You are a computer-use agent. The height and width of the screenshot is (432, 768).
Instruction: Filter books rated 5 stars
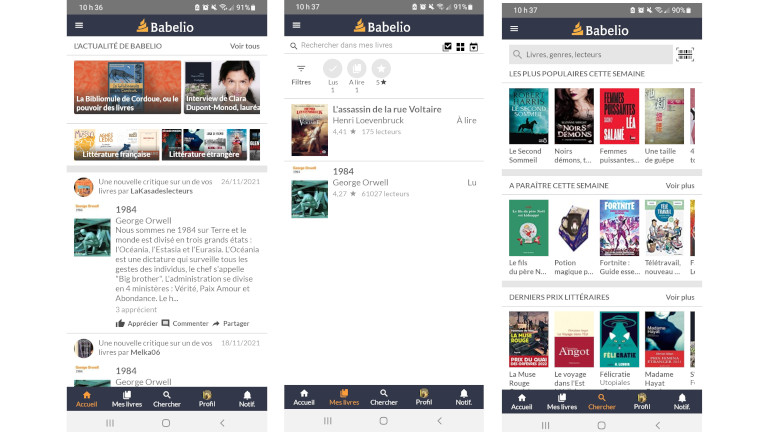[x=381, y=69]
